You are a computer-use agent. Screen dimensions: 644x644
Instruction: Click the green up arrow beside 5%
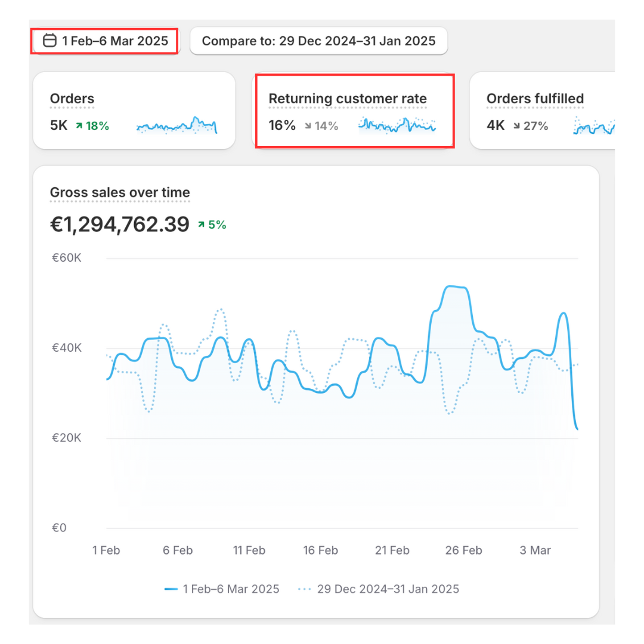click(x=202, y=225)
